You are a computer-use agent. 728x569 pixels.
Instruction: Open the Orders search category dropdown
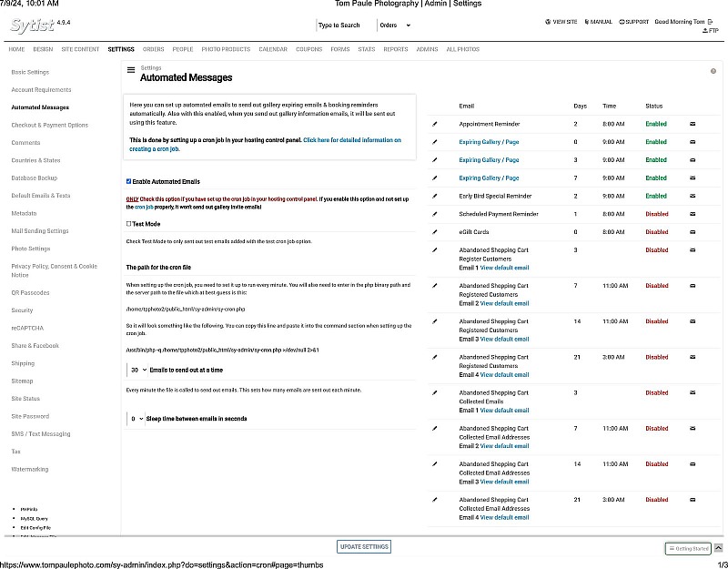[395, 25]
